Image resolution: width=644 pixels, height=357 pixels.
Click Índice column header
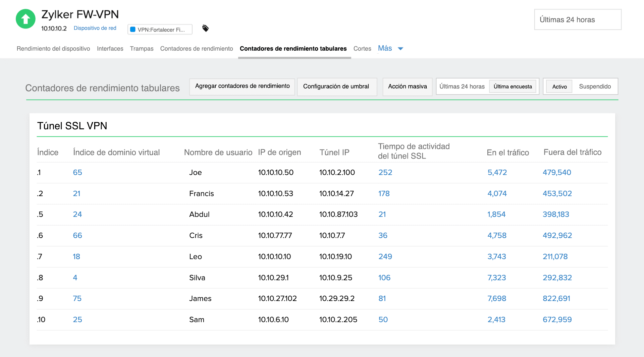point(48,153)
